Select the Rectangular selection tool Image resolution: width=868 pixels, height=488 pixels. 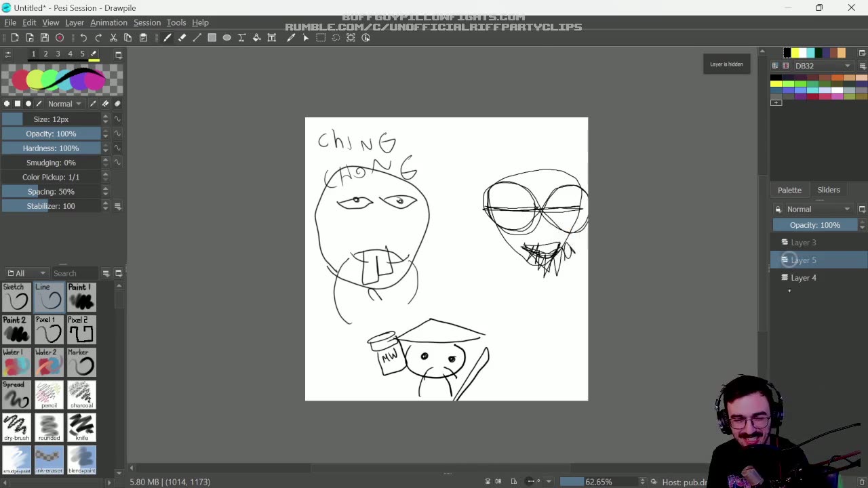click(x=321, y=38)
